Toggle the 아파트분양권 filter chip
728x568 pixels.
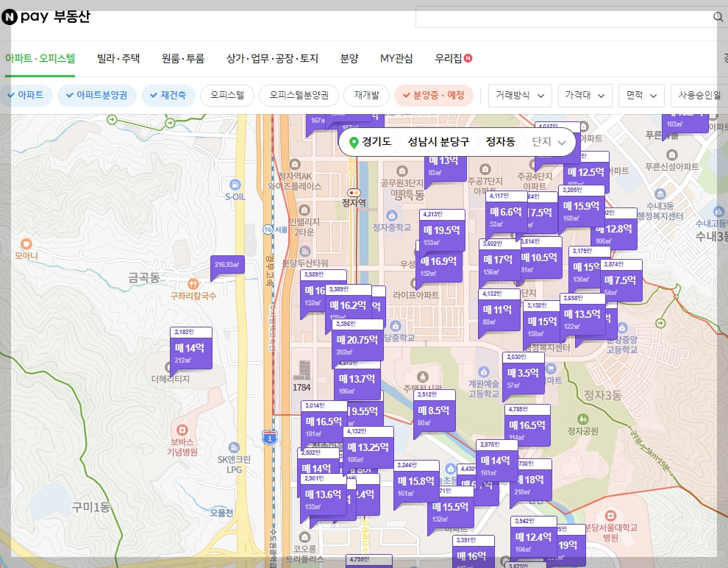point(96,95)
